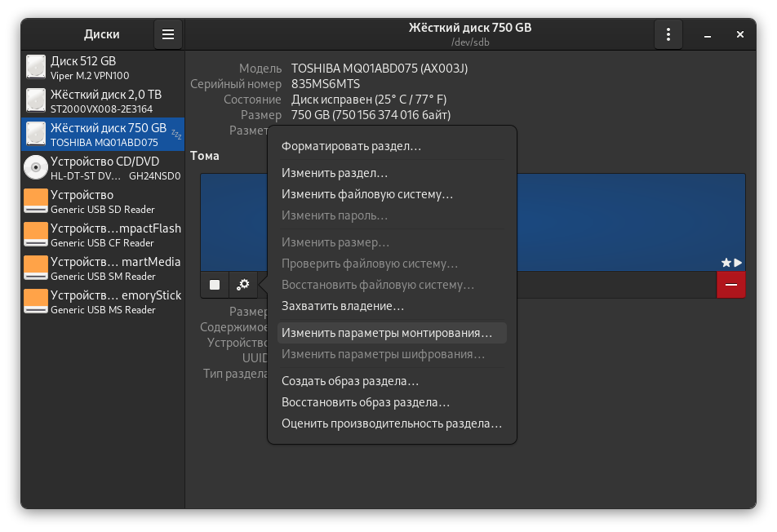Click the stop unmount partition button
Image resolution: width=777 pixels, height=532 pixels.
pos(215,285)
